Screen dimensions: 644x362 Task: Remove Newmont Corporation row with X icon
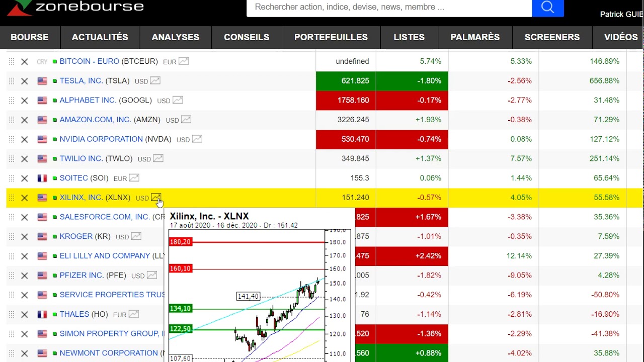(24, 353)
